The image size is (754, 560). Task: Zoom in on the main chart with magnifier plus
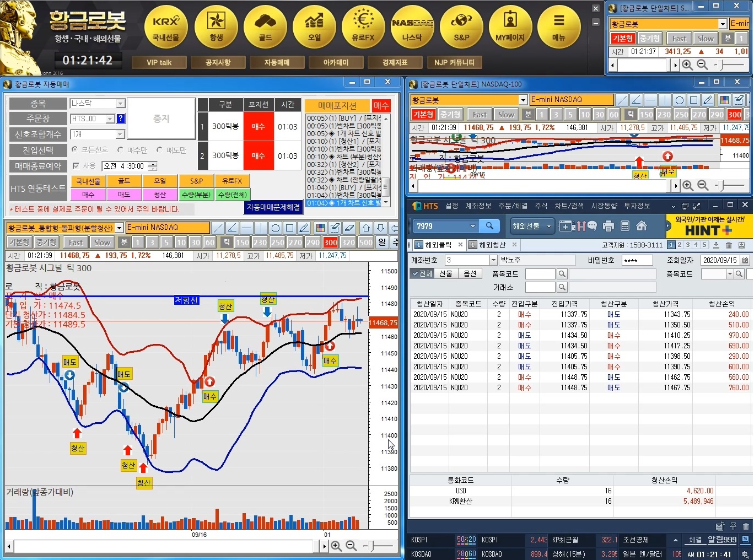coord(336,546)
